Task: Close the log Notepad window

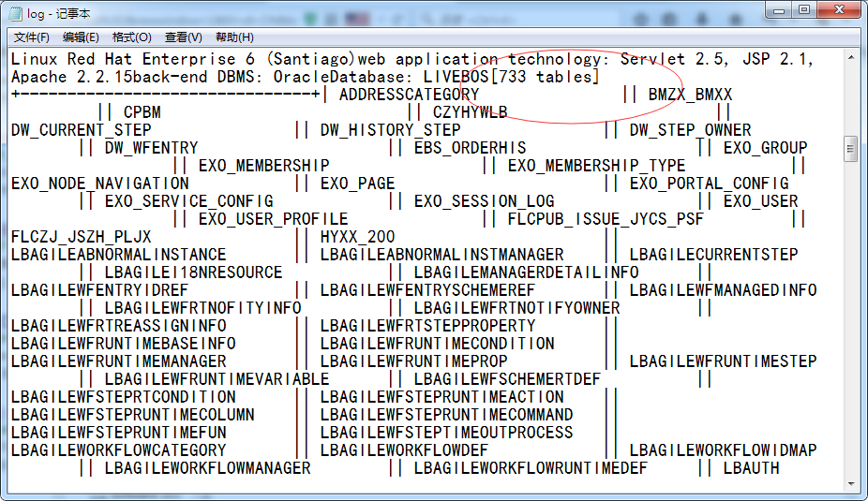Action: 839,10
